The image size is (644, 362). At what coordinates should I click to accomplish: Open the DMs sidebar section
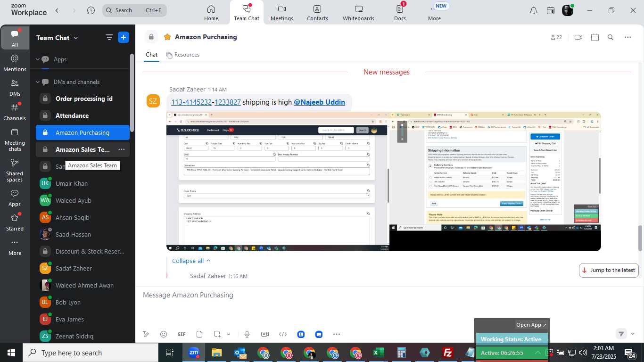(15, 88)
